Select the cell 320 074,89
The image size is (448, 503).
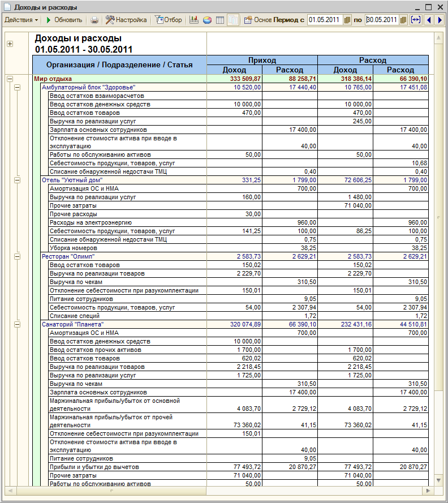pos(234,325)
